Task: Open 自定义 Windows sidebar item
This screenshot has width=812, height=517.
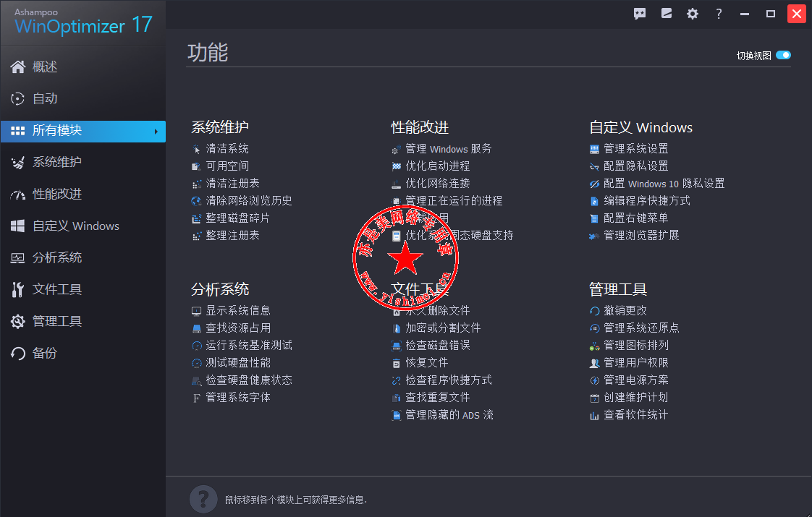Action: coord(83,226)
